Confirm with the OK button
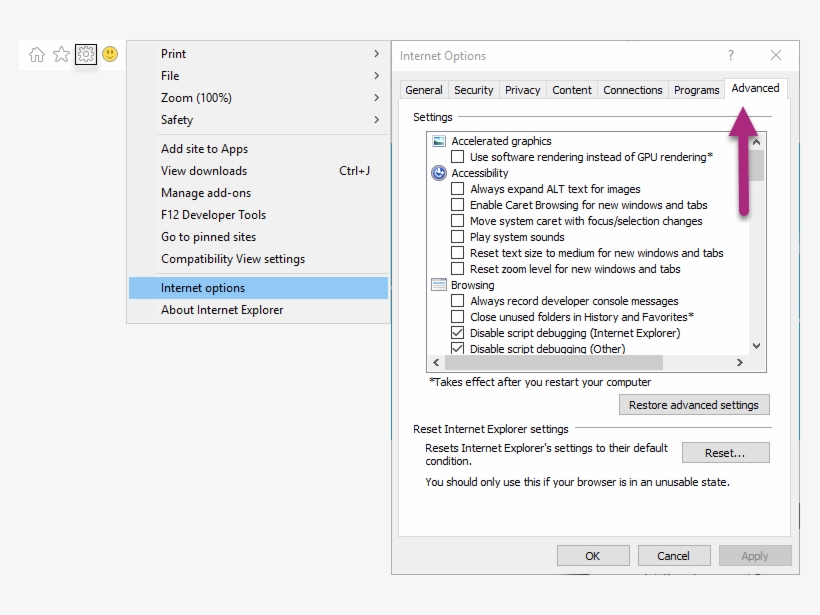The height and width of the screenshot is (615, 820). [593, 556]
